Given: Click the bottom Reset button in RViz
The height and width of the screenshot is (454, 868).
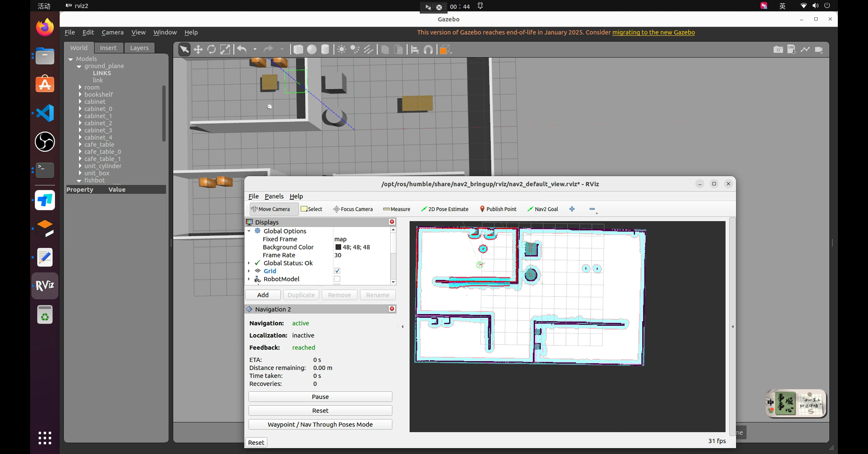Looking at the screenshot, I should click(256, 442).
